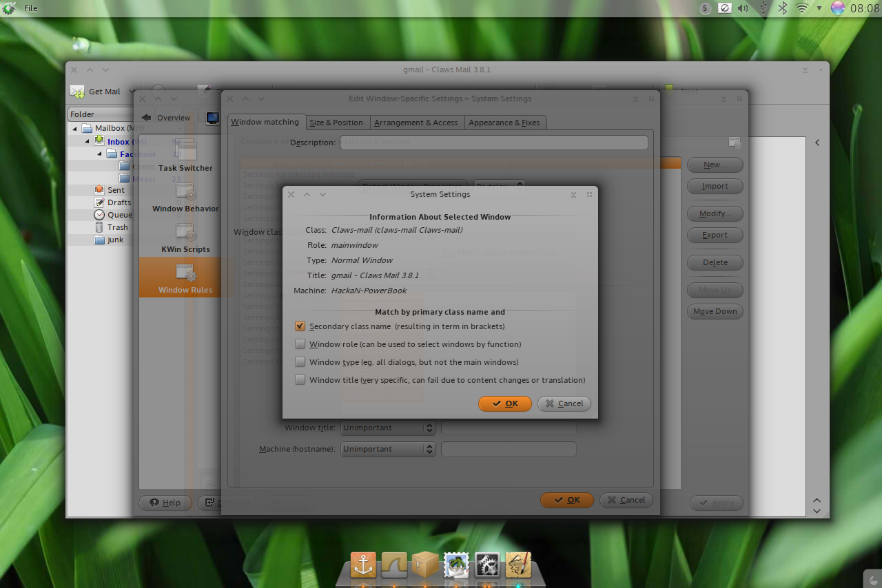
Task: Open the Window title Unimportant dropdown
Action: click(388, 428)
